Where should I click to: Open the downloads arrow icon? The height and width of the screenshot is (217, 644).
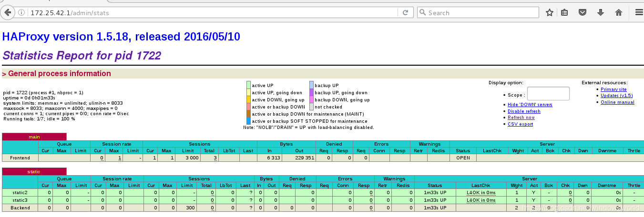(x=601, y=13)
